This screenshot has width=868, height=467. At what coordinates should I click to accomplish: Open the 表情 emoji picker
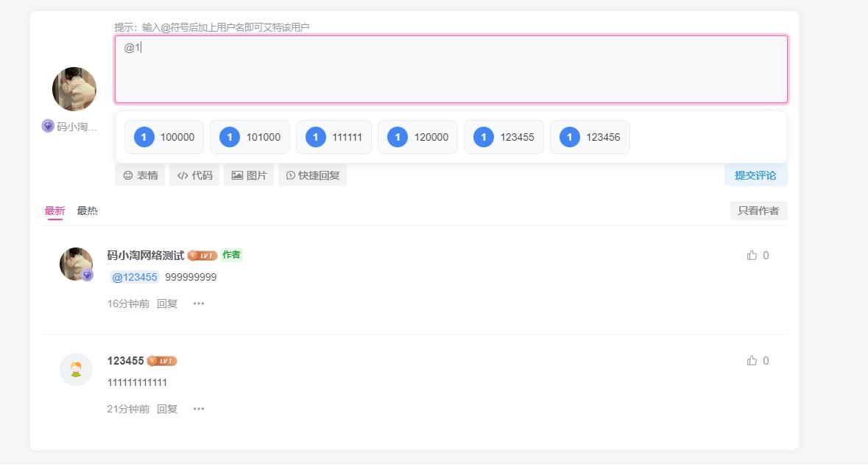pos(139,175)
